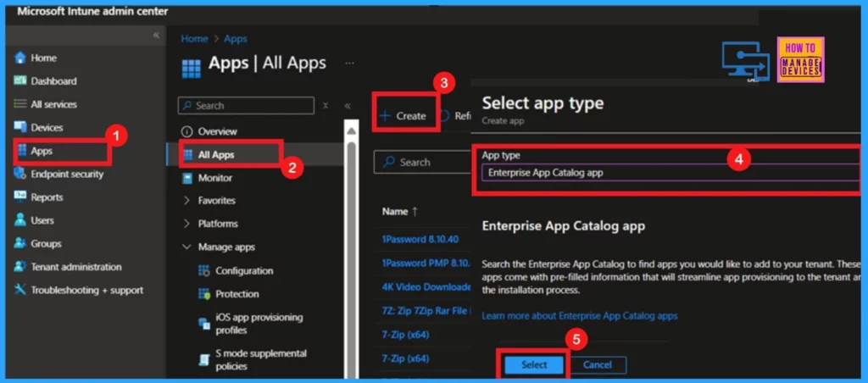Click the Endpoint security shield icon
This screenshot has width=868, height=383.
[x=20, y=174]
